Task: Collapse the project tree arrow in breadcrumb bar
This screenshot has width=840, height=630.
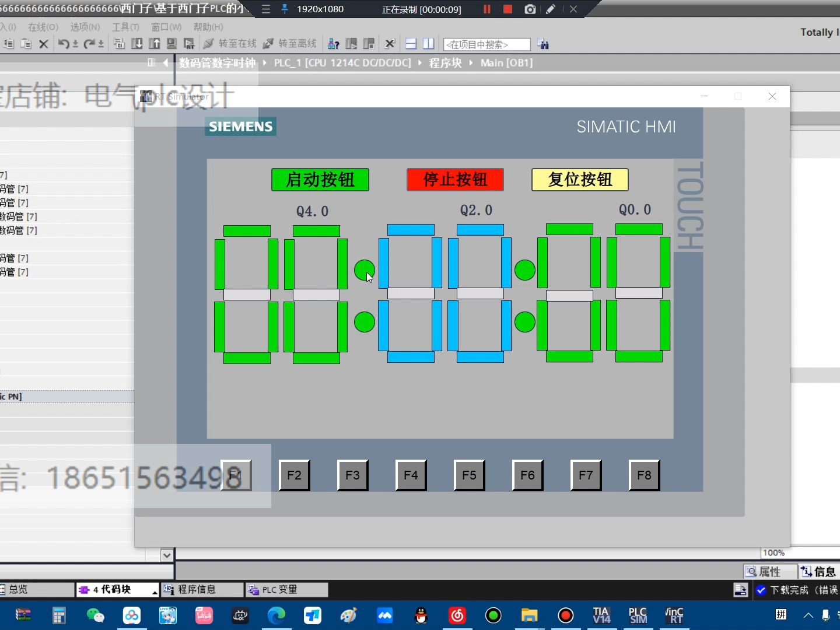Action: coord(166,63)
